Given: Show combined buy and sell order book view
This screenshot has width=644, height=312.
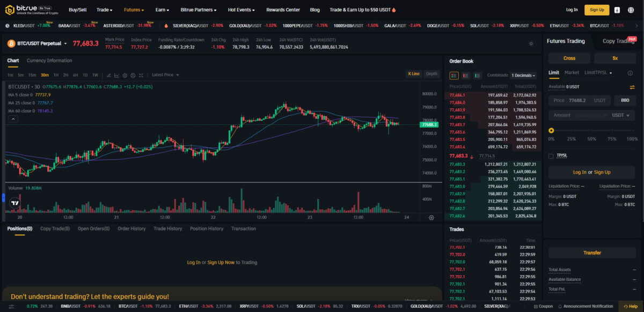Looking at the screenshot, I should click(454, 76).
